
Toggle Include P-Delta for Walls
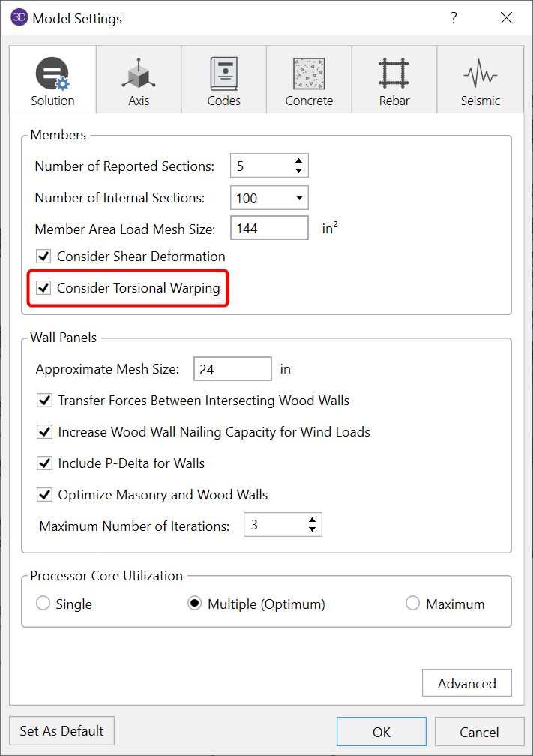[44, 463]
